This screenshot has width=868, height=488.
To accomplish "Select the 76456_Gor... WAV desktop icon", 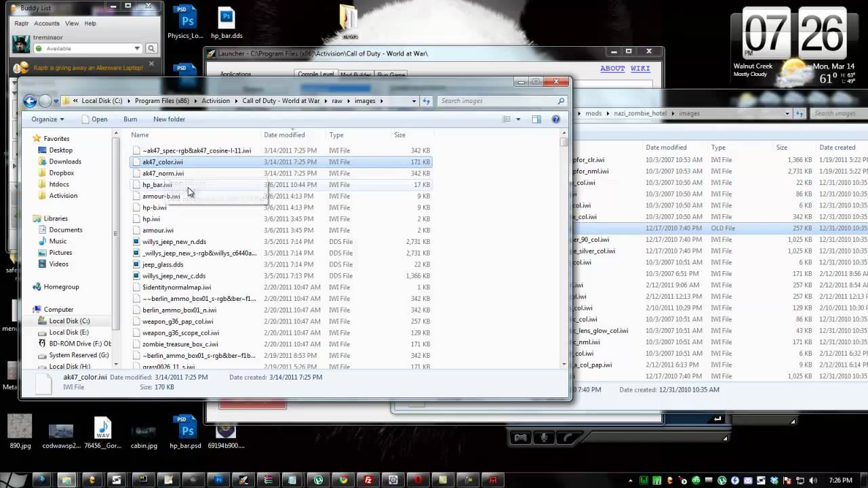I will 102,432.
